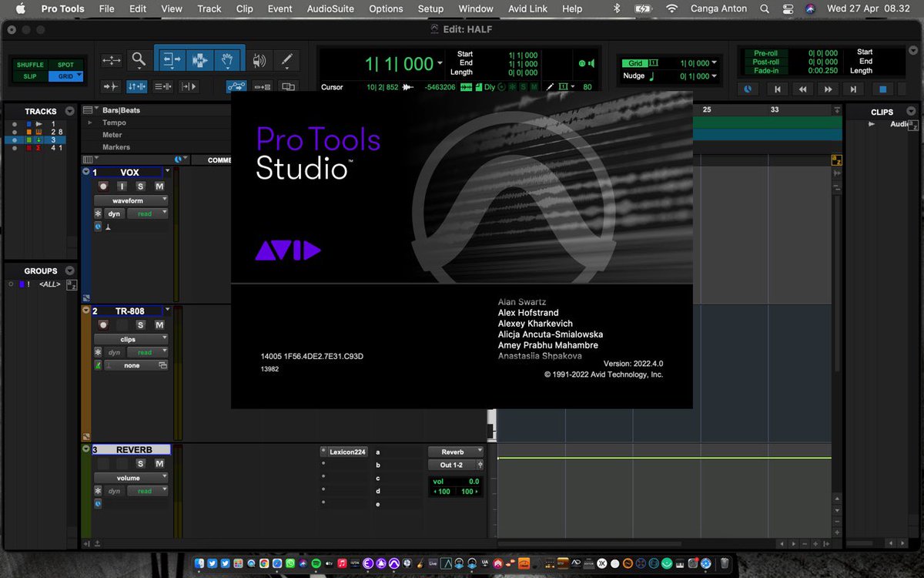924x578 pixels.
Task: Open the CLIPS list popup menu
Action: 910,112
